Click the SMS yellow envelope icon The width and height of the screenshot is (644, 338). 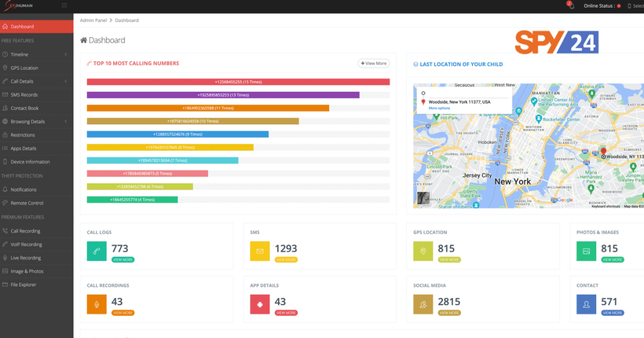[x=260, y=251]
